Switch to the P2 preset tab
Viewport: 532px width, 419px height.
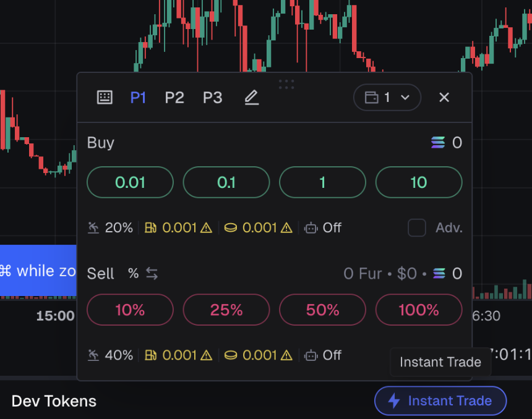pyautogui.click(x=174, y=97)
